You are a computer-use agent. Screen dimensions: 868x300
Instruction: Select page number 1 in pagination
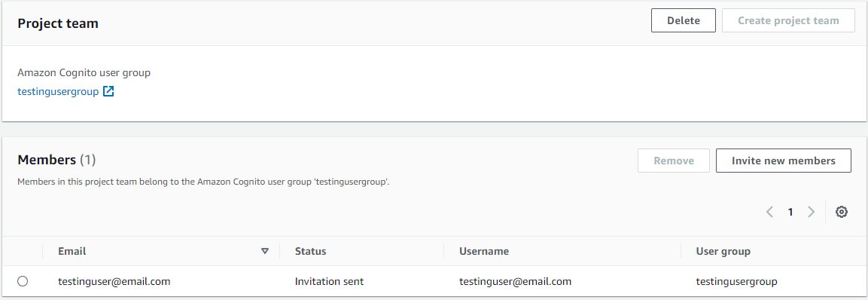[x=790, y=212]
